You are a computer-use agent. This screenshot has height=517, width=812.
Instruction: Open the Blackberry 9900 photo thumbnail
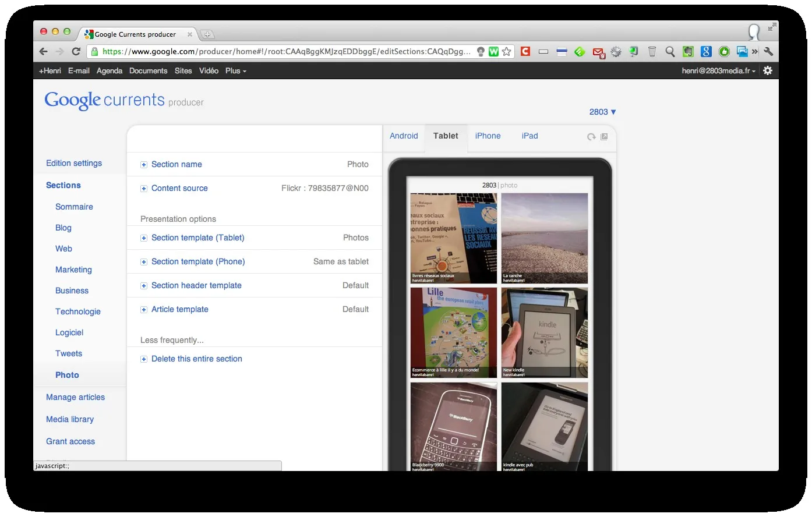tap(454, 426)
